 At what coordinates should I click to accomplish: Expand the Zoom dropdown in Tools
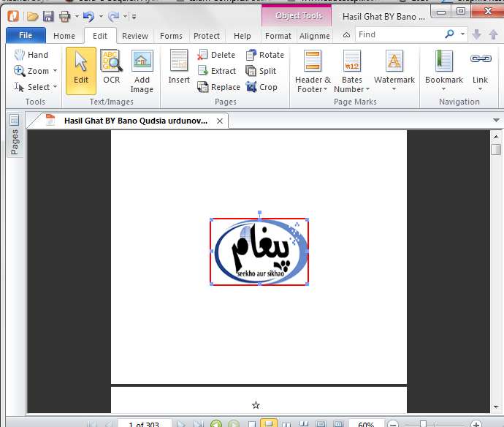pos(55,72)
